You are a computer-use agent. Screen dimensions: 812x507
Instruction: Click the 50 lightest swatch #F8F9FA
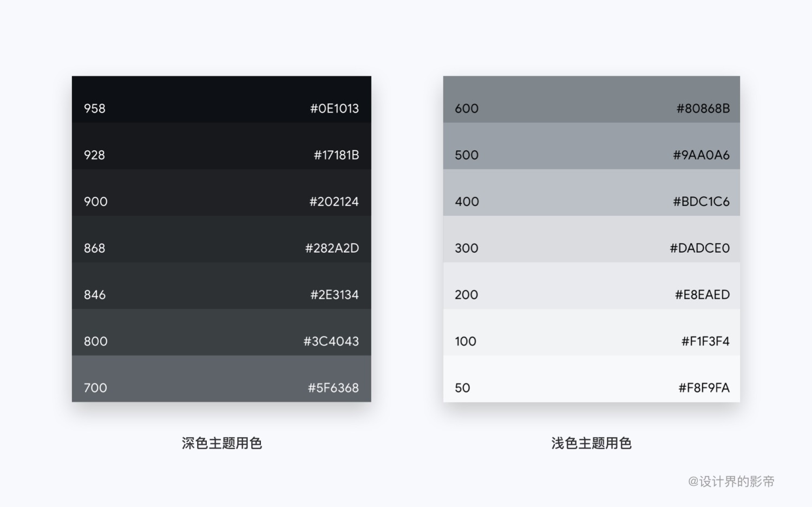592,387
